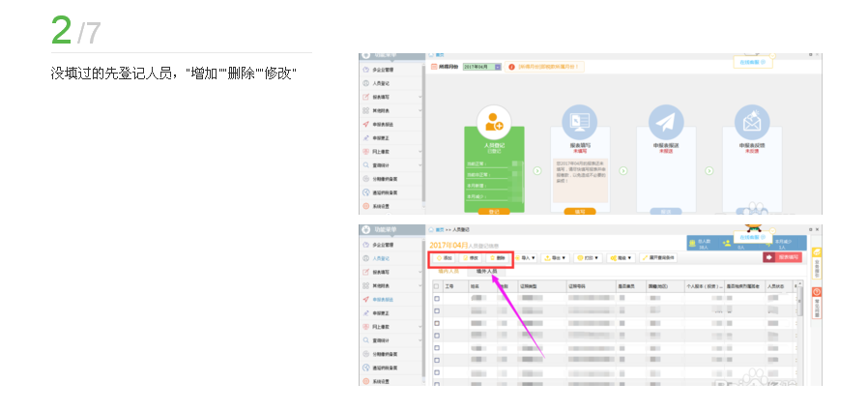
Task: Switch to the 境外人员 tab
Action: pyautogui.click(x=487, y=272)
